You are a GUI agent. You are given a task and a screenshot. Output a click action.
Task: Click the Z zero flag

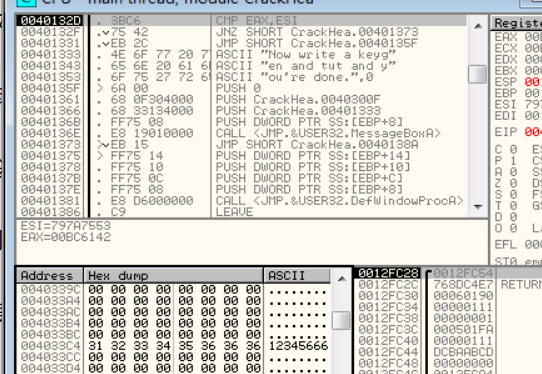tap(506, 183)
